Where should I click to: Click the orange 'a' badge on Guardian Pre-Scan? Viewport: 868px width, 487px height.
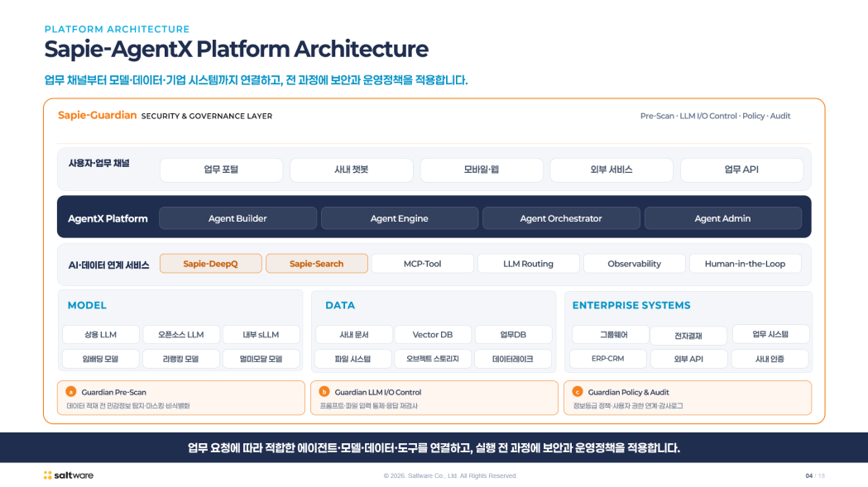click(x=71, y=392)
